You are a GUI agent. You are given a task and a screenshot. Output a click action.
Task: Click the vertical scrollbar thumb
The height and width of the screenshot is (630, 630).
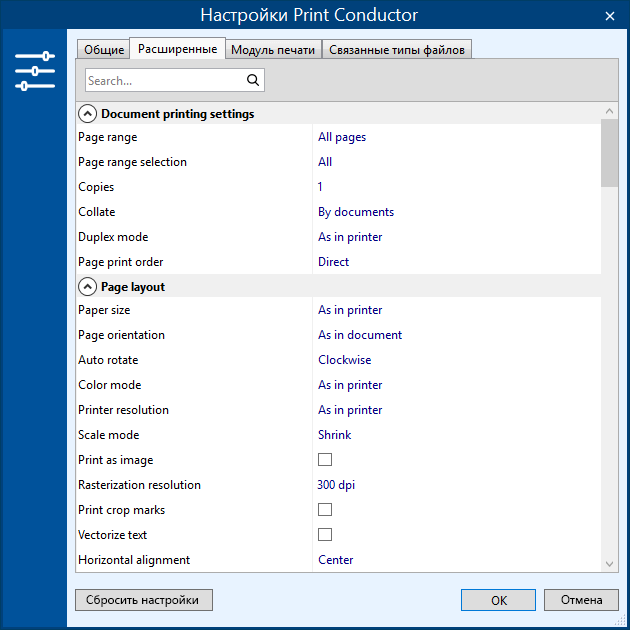click(609, 153)
